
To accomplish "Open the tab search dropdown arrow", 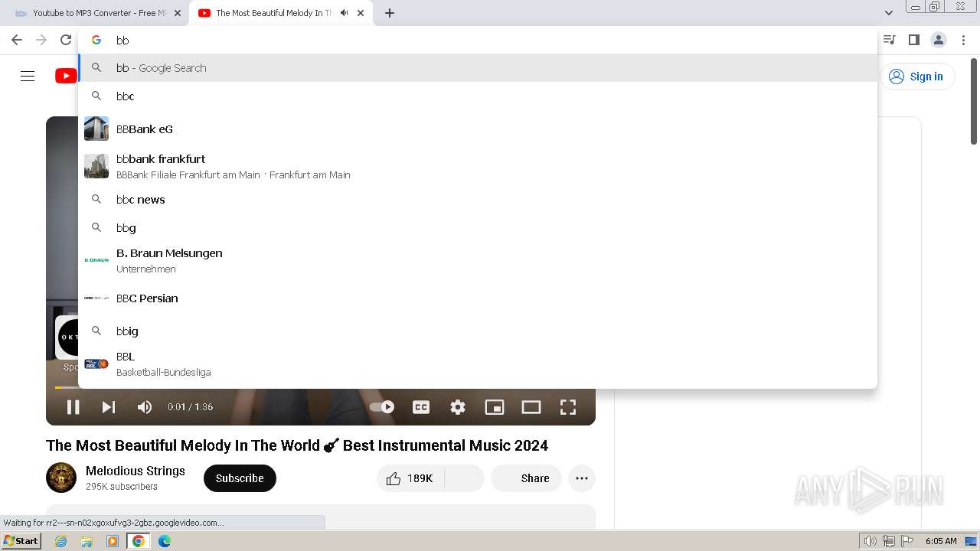I will point(889,13).
